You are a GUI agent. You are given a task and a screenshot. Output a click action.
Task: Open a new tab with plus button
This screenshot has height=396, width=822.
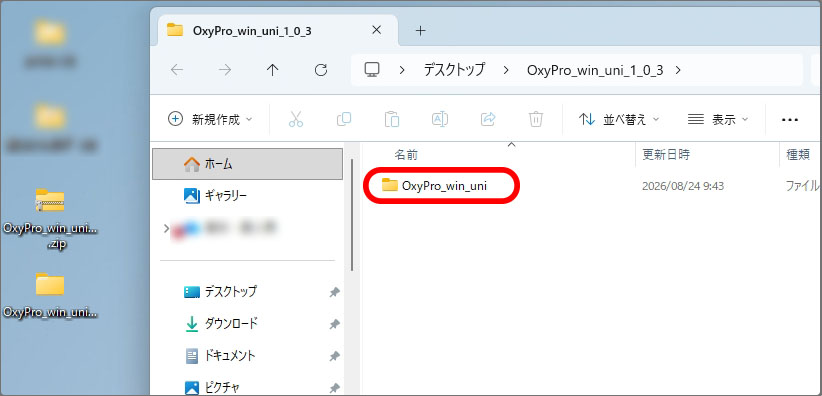click(420, 31)
